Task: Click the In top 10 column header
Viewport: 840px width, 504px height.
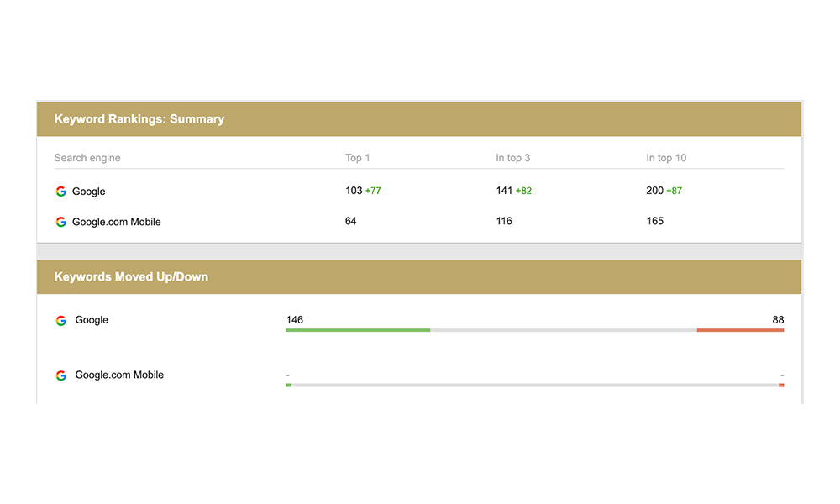Action: coord(666,158)
